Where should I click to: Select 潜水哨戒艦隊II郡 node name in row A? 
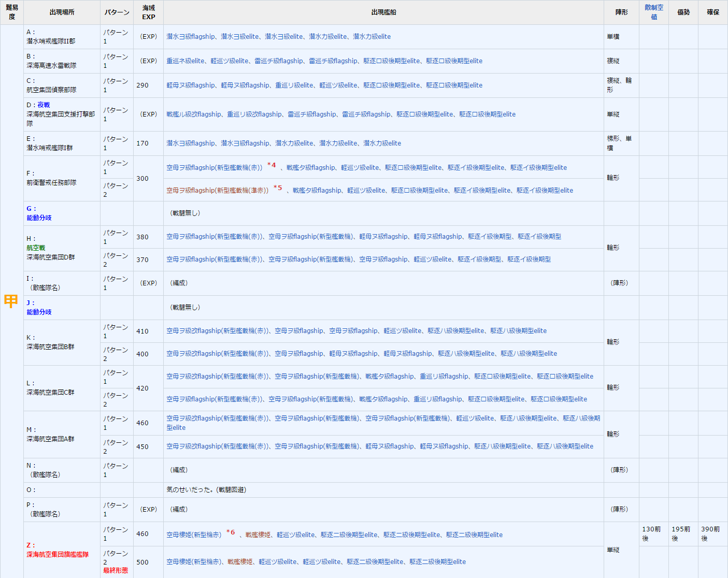point(51,41)
